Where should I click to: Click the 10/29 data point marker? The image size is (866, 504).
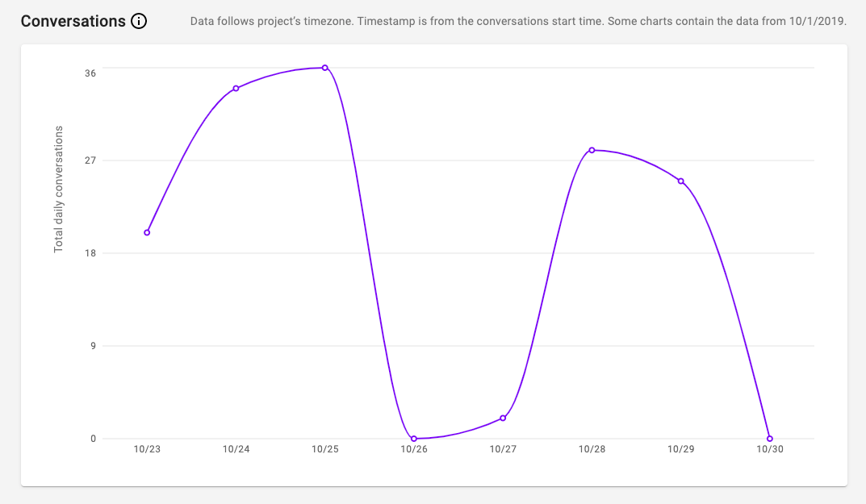click(x=680, y=181)
